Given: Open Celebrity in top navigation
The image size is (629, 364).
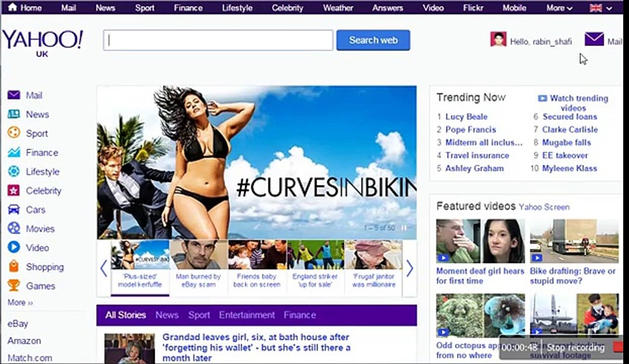Looking at the screenshot, I should tap(288, 8).
